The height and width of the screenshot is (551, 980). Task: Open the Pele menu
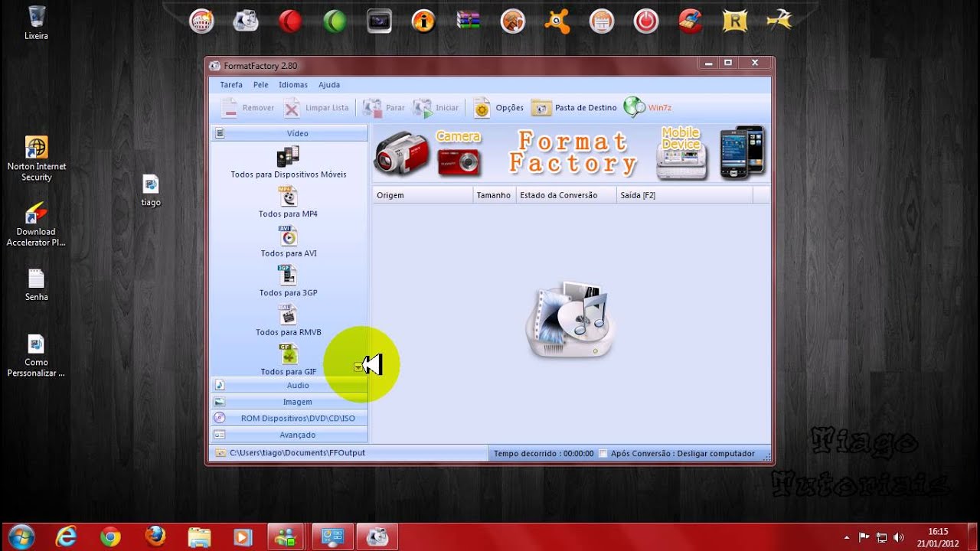(260, 85)
